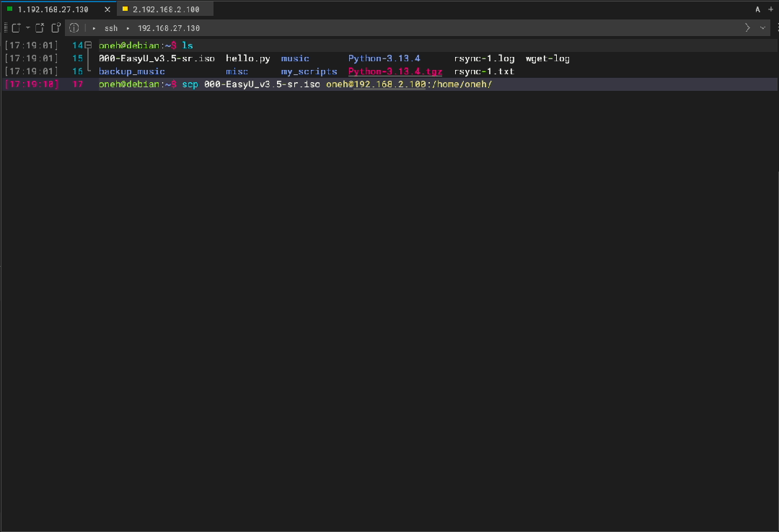
Task: Click the green status indicator on tab 1
Action: pyautogui.click(x=9, y=9)
